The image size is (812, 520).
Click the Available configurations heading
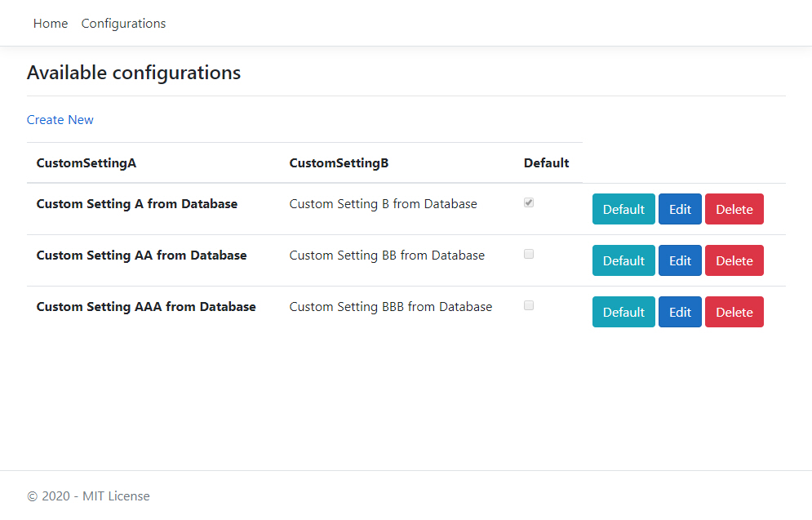(134, 73)
